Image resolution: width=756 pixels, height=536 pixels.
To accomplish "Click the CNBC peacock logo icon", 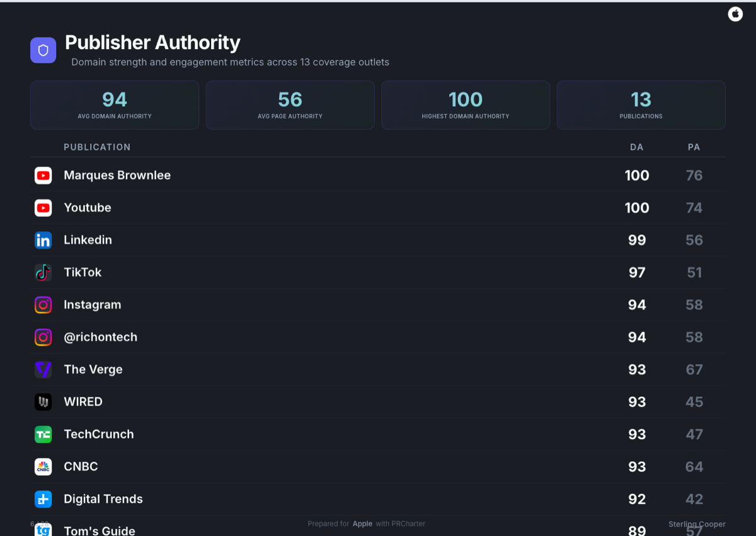I will pyautogui.click(x=43, y=467).
